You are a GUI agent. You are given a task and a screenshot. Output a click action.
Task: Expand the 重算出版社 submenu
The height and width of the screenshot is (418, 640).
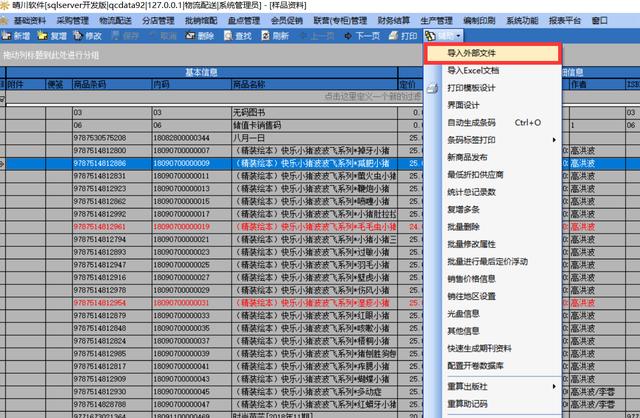(493, 386)
